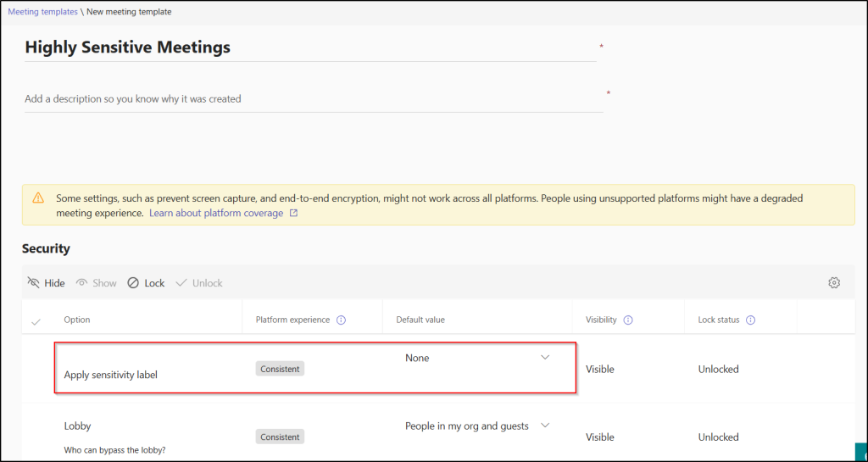Screen dimensions: 868x462
Task: Open the sensitivity label None dropdown
Action: click(477, 358)
